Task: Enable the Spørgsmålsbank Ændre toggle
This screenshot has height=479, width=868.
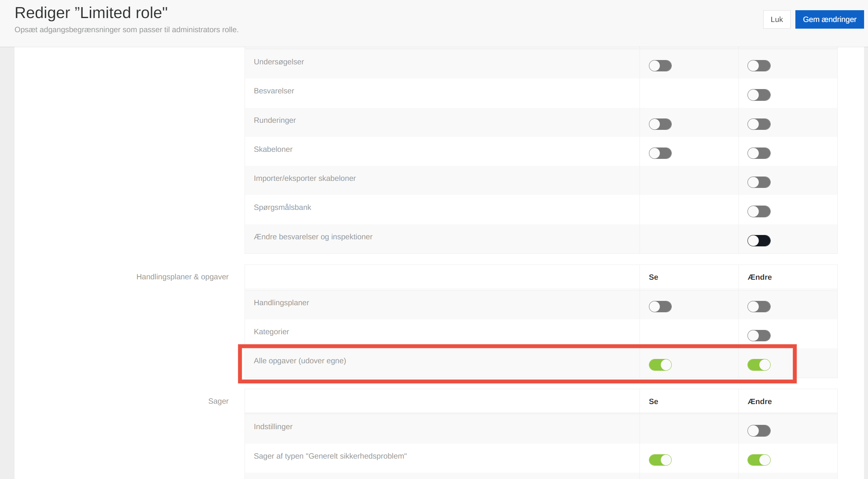Action: (x=758, y=211)
